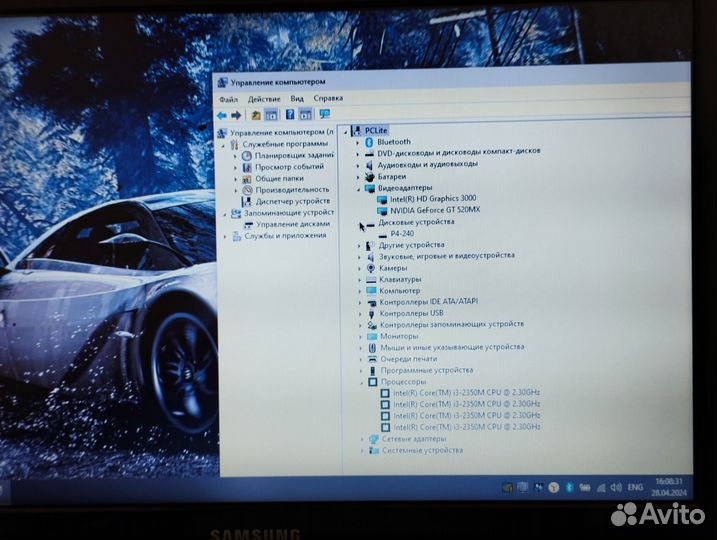The width and height of the screenshot is (717, 540).
Task: Click the Контроллеры USB device icon
Action: 371,314
